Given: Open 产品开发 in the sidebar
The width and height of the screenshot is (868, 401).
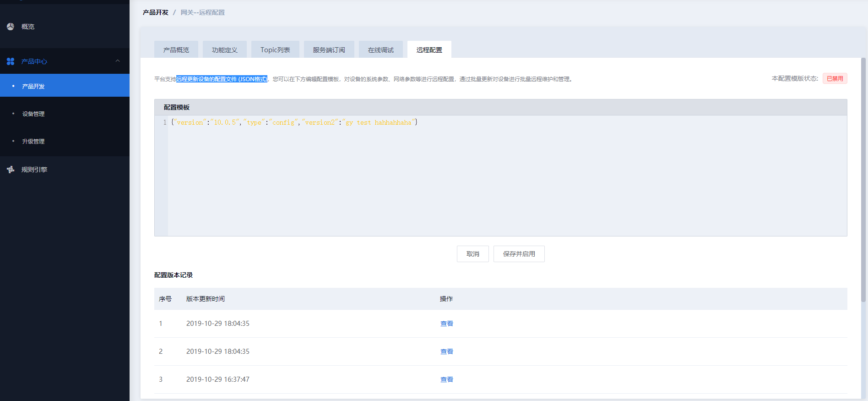Looking at the screenshot, I should tap(33, 86).
